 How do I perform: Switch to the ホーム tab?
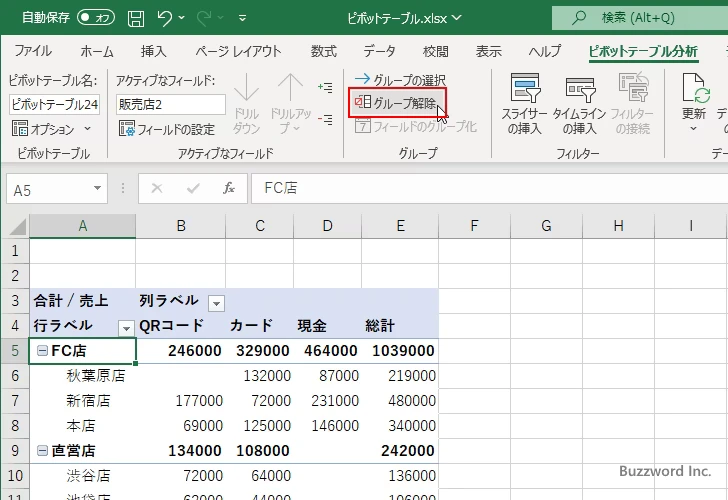97,51
